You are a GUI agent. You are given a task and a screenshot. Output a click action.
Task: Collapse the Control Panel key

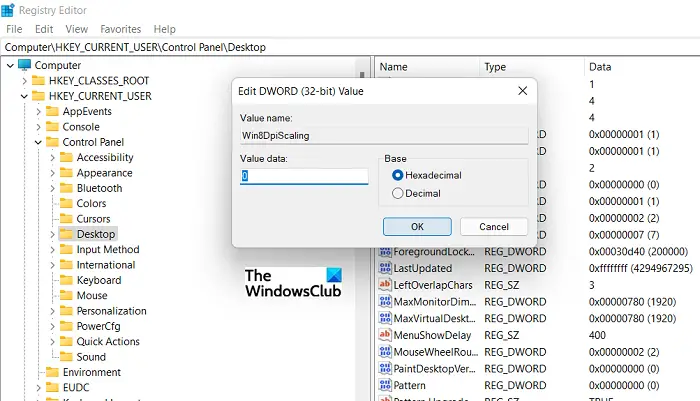(38, 142)
